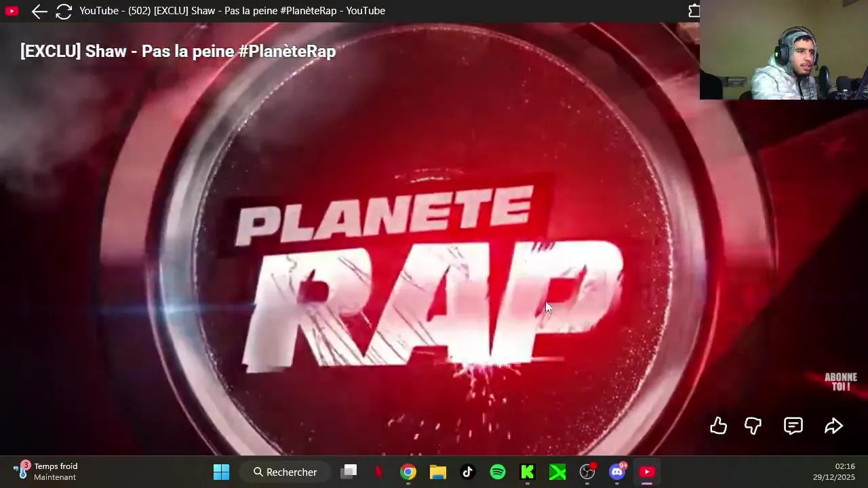The image size is (868, 488).
Task: Click the YouTube app logo in title bar
Action: click(x=12, y=11)
